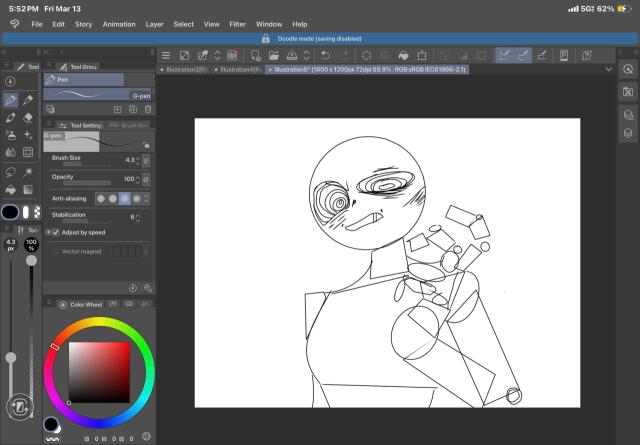Image resolution: width=640 pixels, height=445 pixels.
Task: Click the Undo arrow in command bar
Action: 325,55
